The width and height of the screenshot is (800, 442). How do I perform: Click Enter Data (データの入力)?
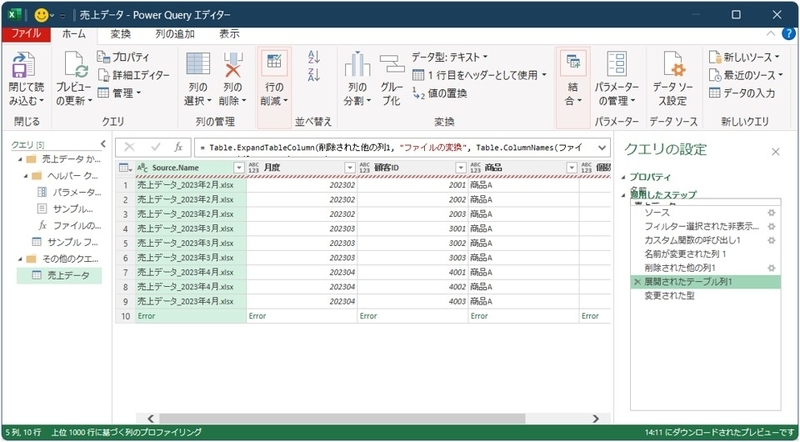click(742, 93)
